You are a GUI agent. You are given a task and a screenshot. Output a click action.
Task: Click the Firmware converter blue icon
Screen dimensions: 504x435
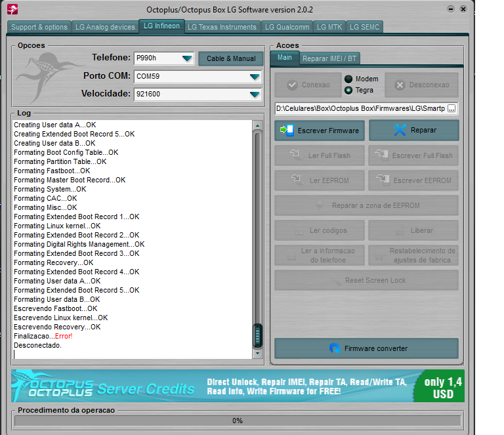(x=335, y=348)
